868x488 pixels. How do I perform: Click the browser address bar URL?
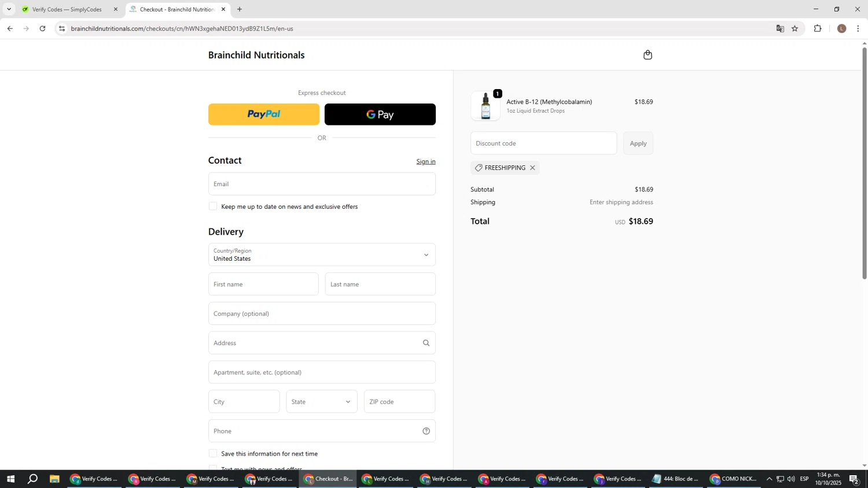(182, 28)
